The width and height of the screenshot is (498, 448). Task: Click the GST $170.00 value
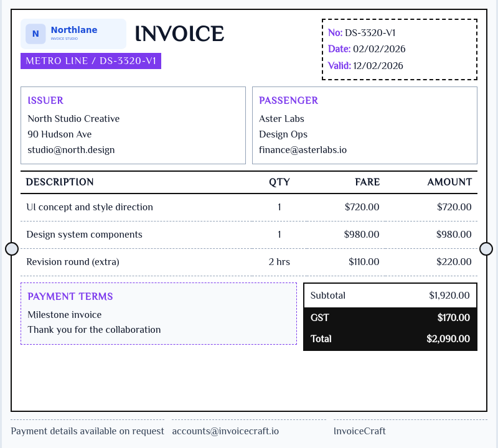(454, 317)
